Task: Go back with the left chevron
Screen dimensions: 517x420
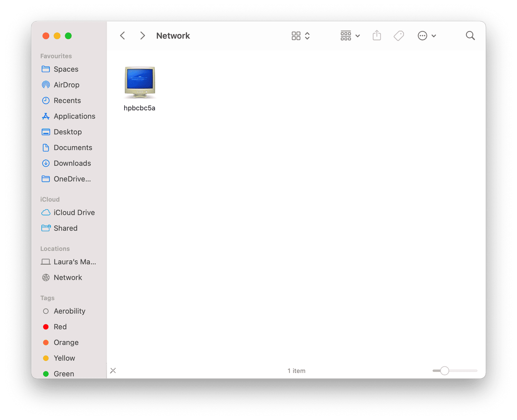Action: (123, 36)
